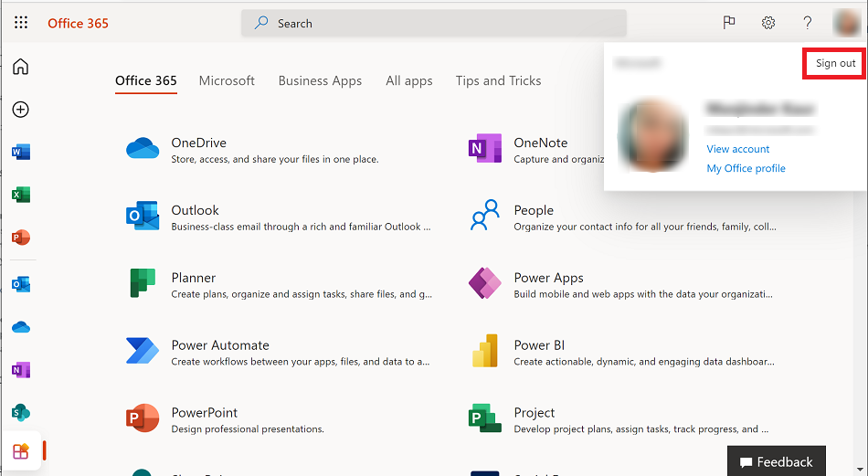The image size is (868, 476).
Task: Click 'Business-class email through a rich' description
Action: click(x=302, y=227)
